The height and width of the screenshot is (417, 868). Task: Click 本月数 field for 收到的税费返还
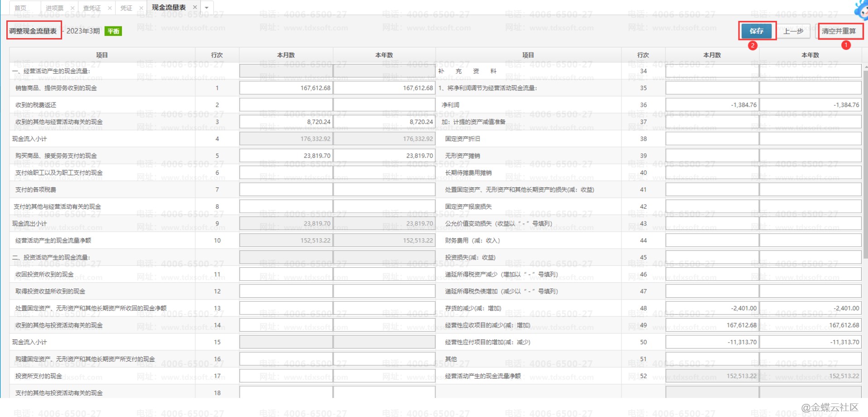pyautogui.click(x=286, y=105)
